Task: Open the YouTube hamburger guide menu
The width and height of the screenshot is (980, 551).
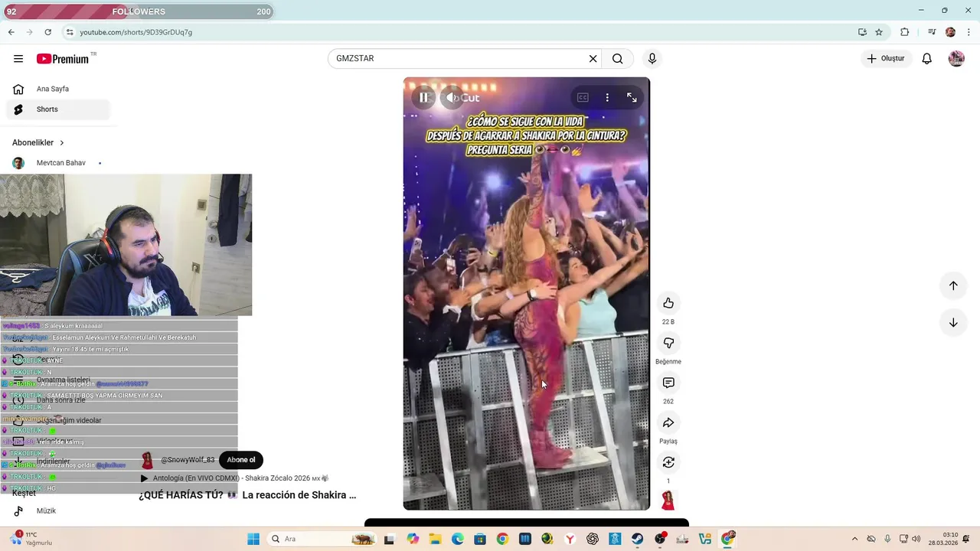Action: [18, 59]
